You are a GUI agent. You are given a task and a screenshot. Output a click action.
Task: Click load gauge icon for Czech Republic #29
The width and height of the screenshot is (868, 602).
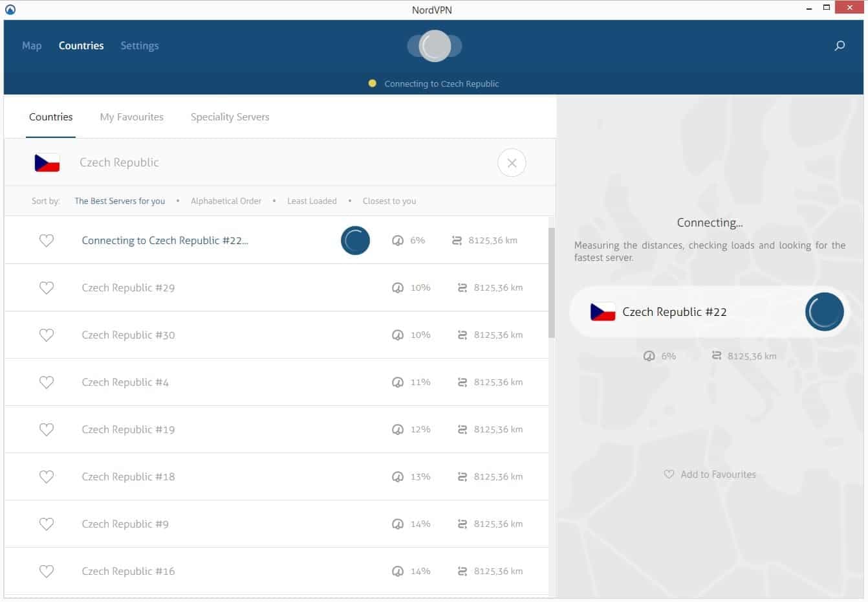pyautogui.click(x=398, y=288)
